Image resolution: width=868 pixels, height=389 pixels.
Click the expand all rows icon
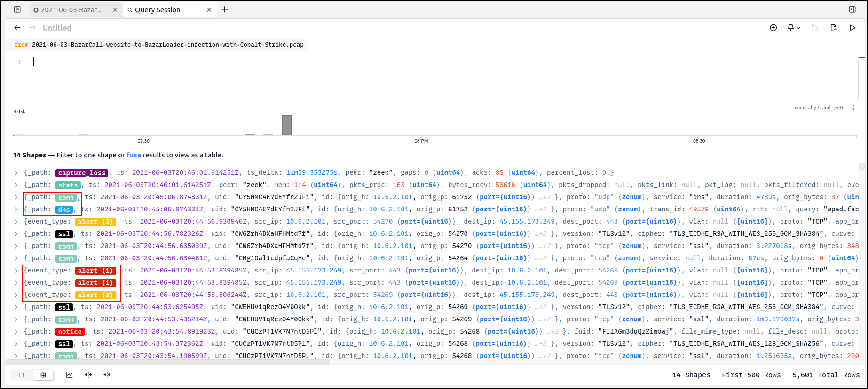pos(88,375)
